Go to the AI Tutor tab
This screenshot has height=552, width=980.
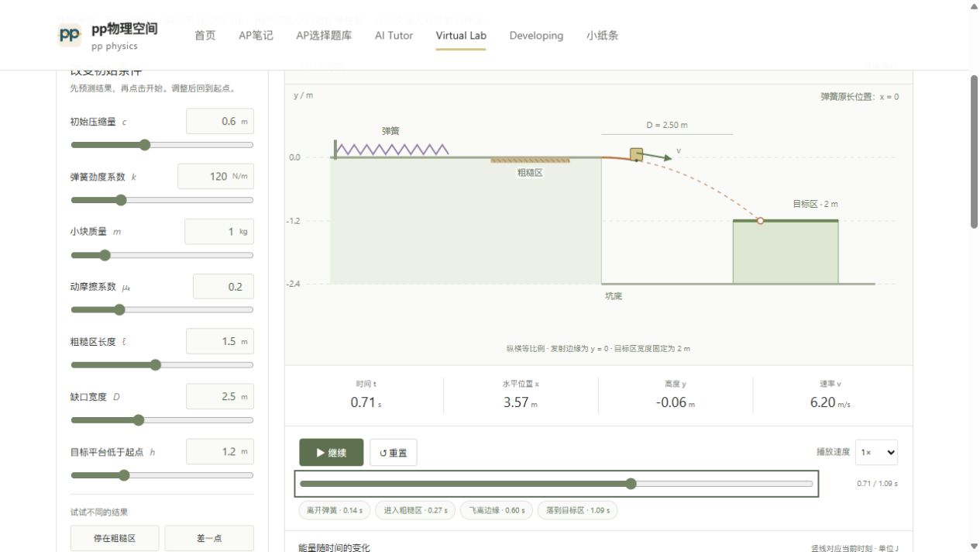pos(394,36)
